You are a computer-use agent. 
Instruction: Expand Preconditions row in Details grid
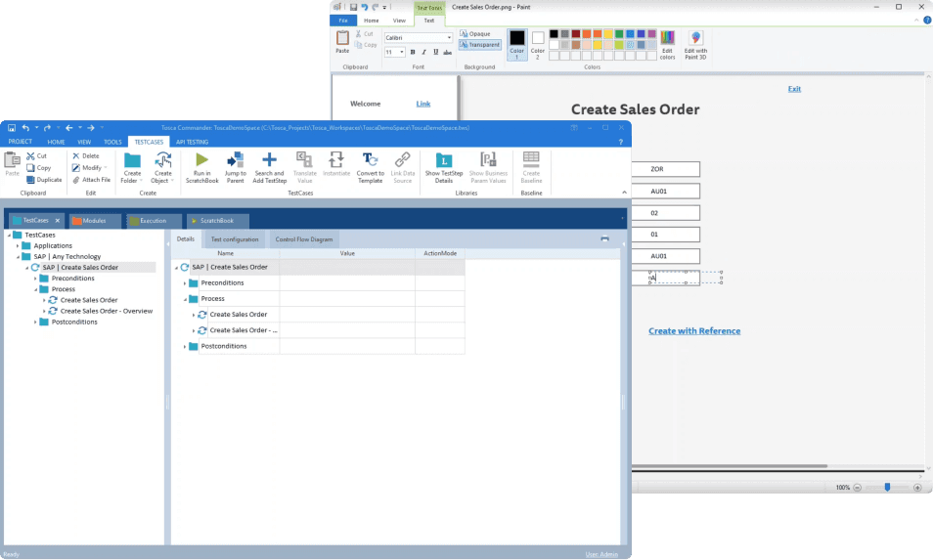tap(185, 283)
